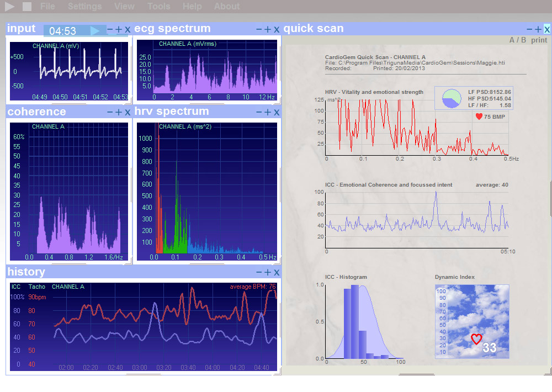Click the stop button in the top toolbar
552x392 pixels.
(27, 6)
